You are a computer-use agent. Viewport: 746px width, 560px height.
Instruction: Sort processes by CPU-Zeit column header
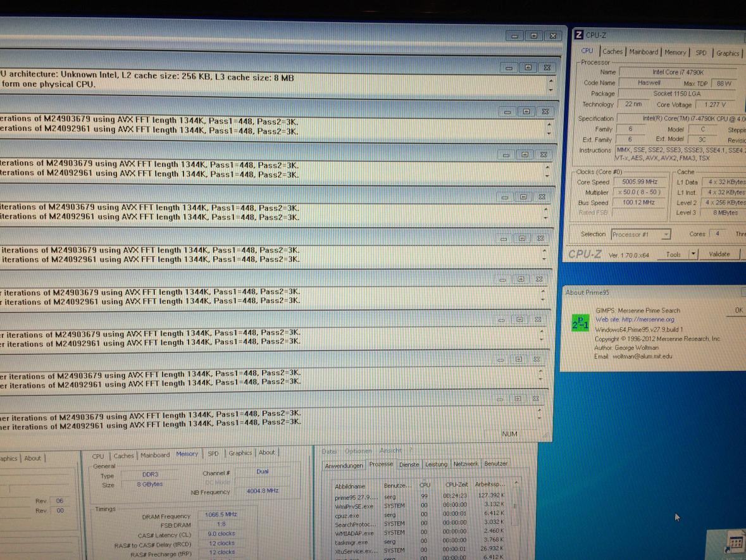[x=456, y=485]
